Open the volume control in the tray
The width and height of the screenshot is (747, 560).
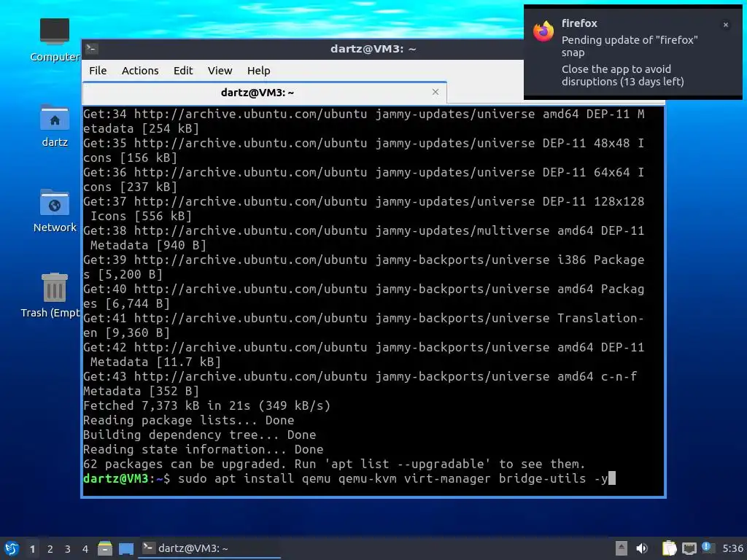[x=642, y=548]
